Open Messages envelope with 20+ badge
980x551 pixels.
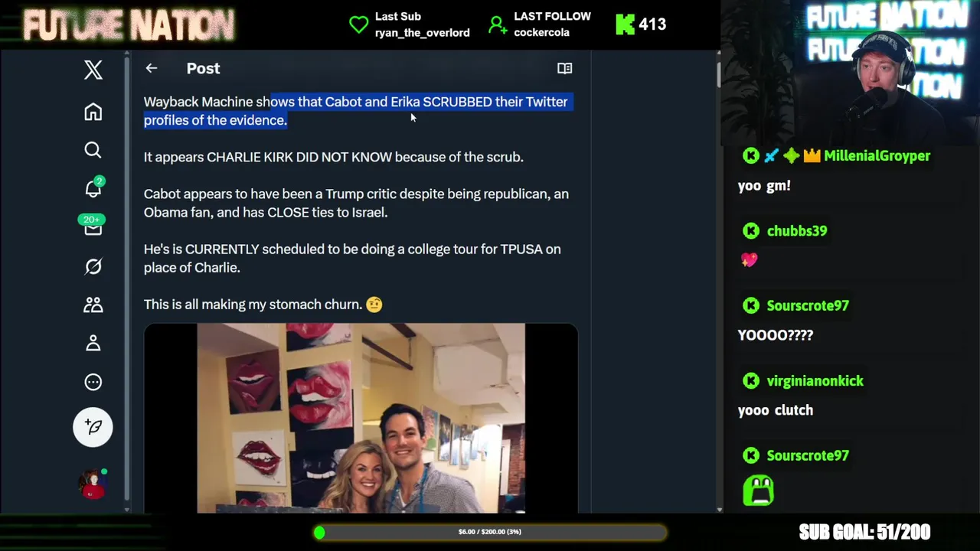[x=93, y=226]
